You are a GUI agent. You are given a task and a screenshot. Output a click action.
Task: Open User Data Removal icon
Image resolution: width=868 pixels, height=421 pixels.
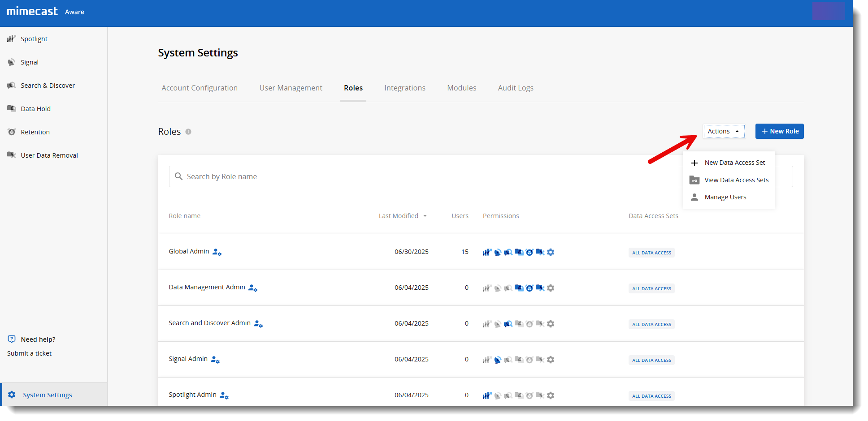click(x=11, y=155)
